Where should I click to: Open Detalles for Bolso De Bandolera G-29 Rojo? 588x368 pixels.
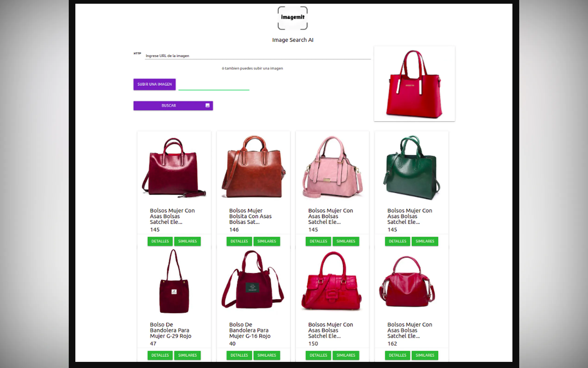(160, 355)
